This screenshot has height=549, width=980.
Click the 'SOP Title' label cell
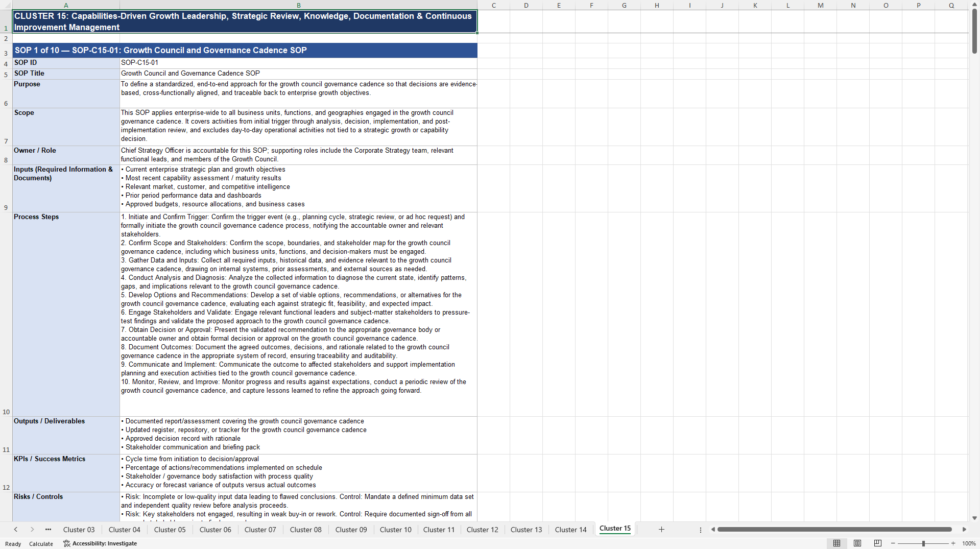[x=66, y=74]
